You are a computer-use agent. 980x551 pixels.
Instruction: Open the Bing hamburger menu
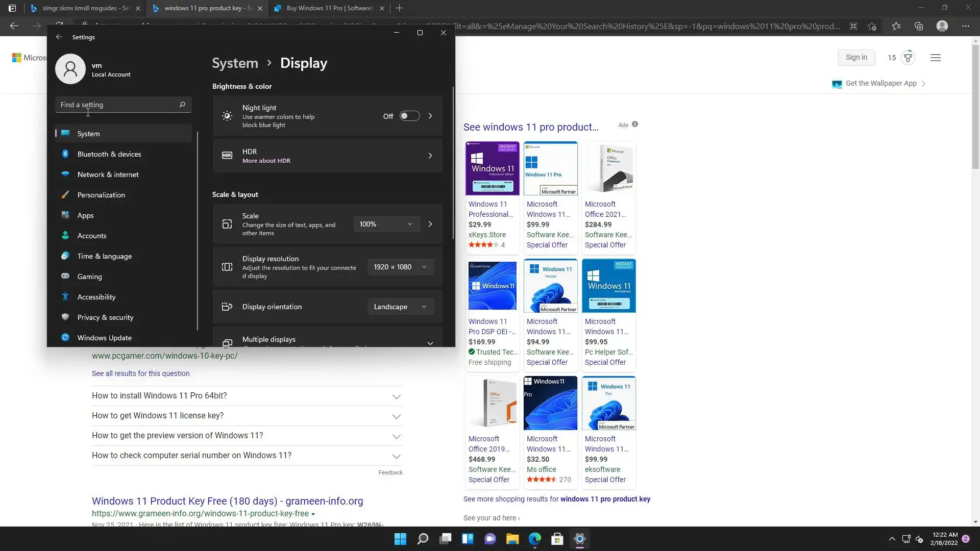935,58
